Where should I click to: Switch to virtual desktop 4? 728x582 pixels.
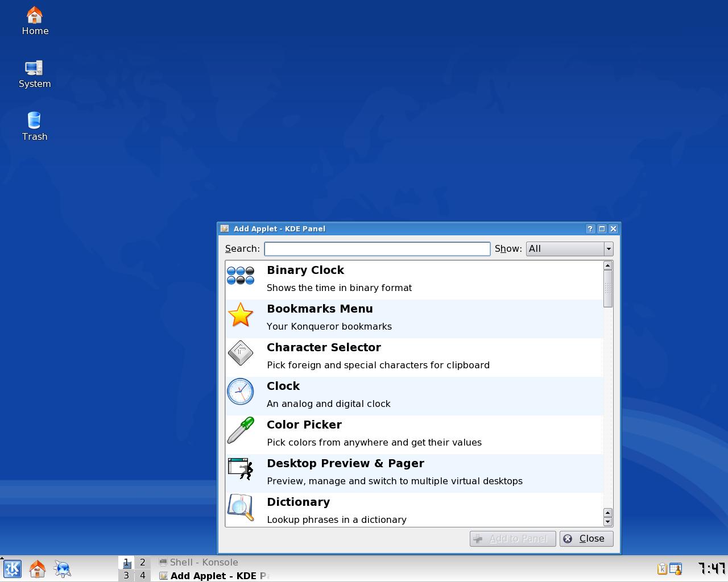142,576
